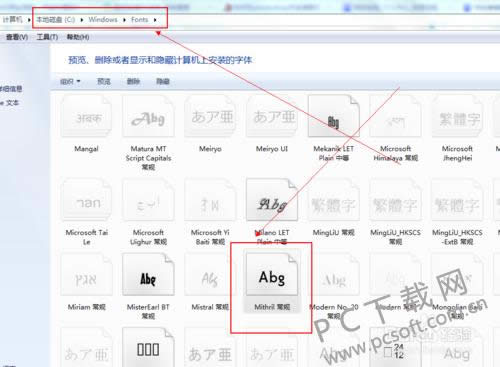Viewport: 500px width, 367px height.
Task: Select the Microsoft Yi Baiti font
Action: point(210,199)
